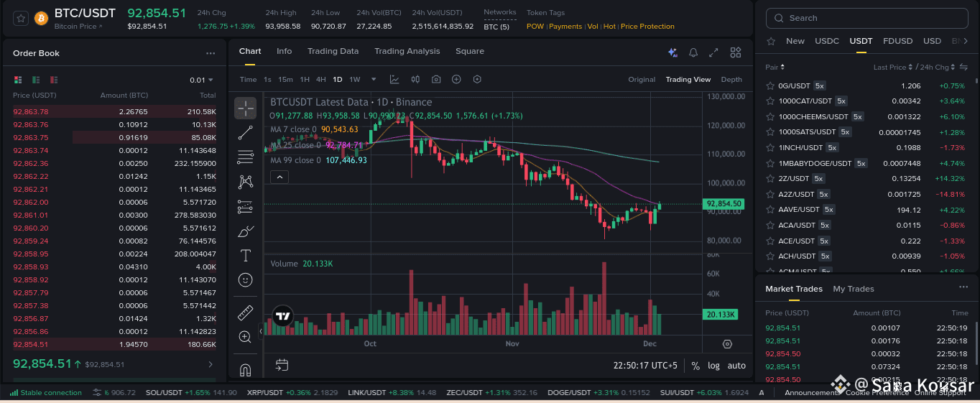This screenshot has width=980, height=403.
Task: Open price alerts bell icon
Action: click(693, 52)
